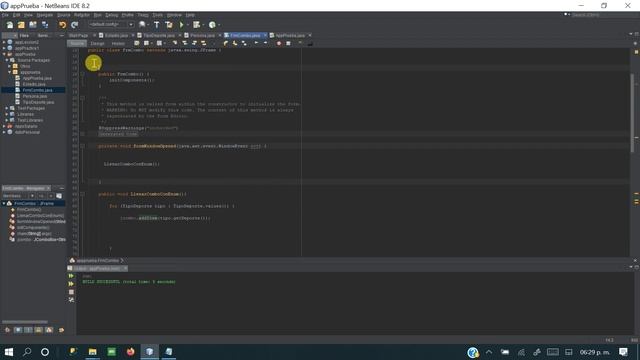Open File Explorer from the taskbar

pyautogui.click(x=93, y=351)
